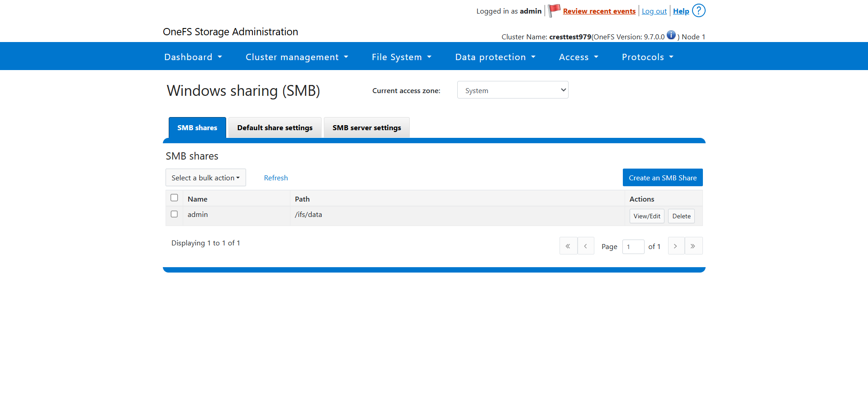Image resolution: width=868 pixels, height=400 pixels.
Task: Open Review recent events link
Action: pyautogui.click(x=599, y=11)
